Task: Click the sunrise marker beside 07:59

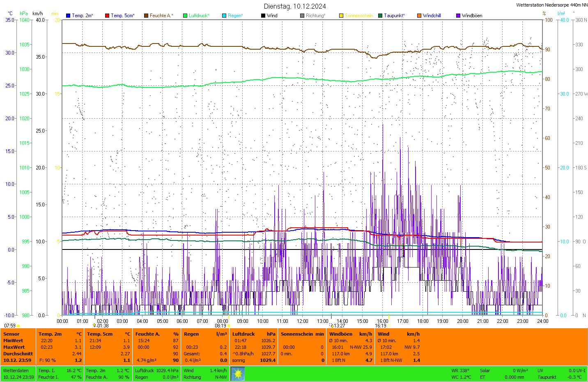Action: [x=18, y=326]
